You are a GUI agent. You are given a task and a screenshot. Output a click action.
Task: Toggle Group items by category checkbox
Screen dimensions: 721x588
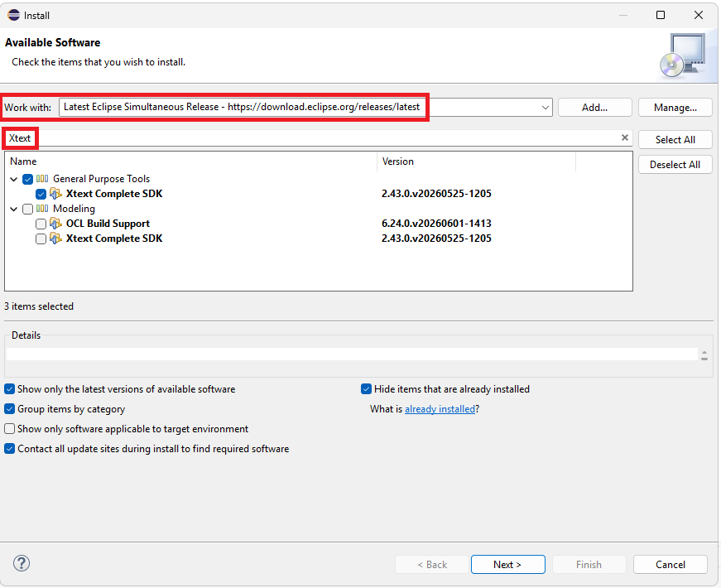tap(10, 409)
